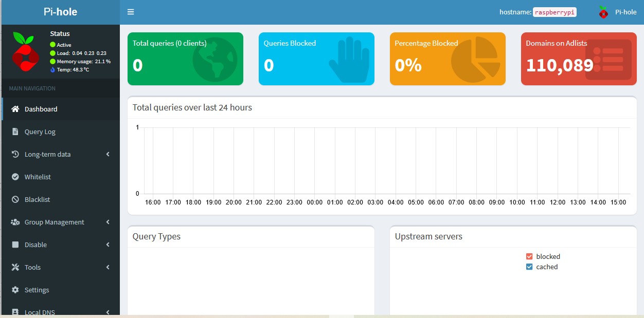Expand the Local DNS submenu chevron
644x318 pixels.
coord(108,312)
